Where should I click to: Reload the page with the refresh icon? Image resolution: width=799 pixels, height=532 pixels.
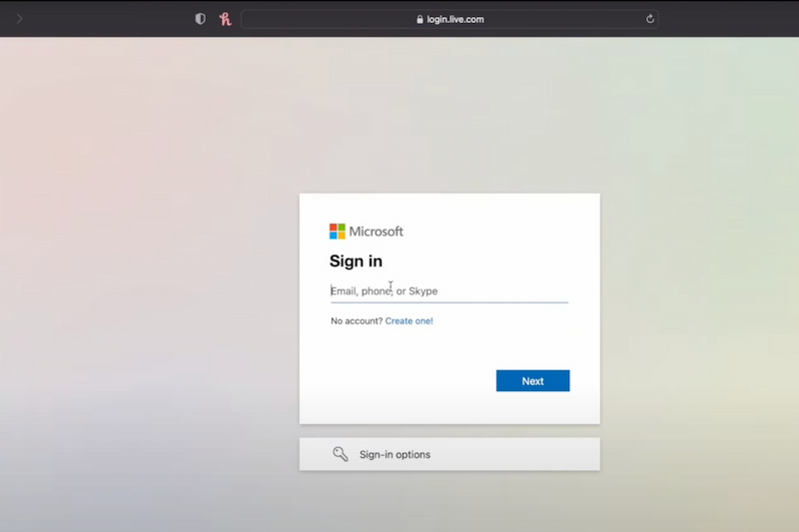pos(650,19)
